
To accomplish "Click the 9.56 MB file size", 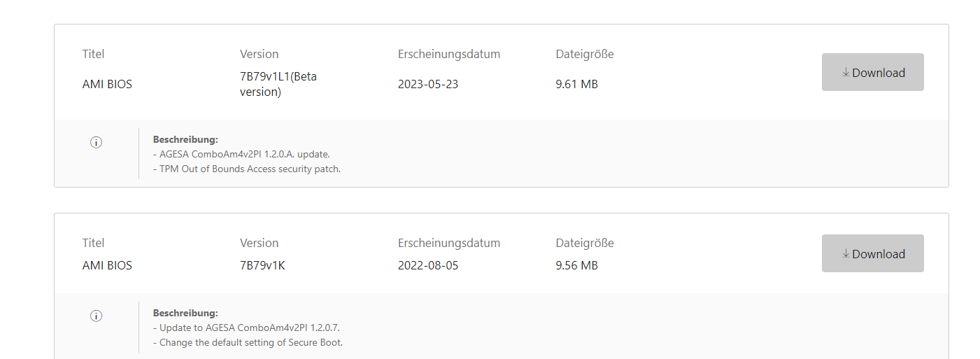I will (576, 265).
